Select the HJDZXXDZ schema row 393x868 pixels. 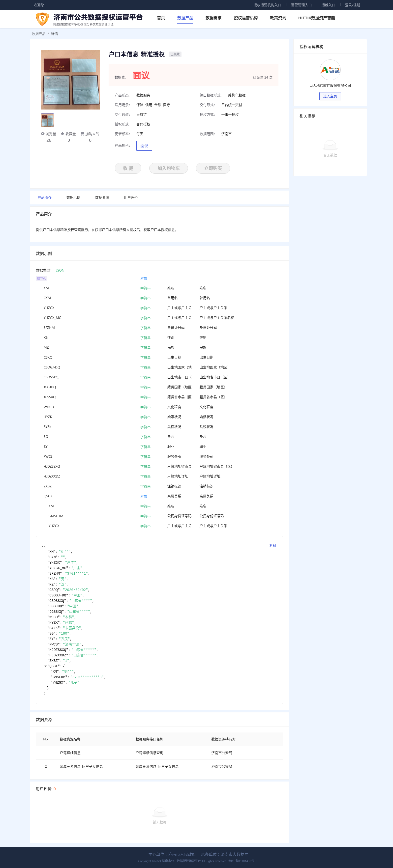[x=159, y=476]
